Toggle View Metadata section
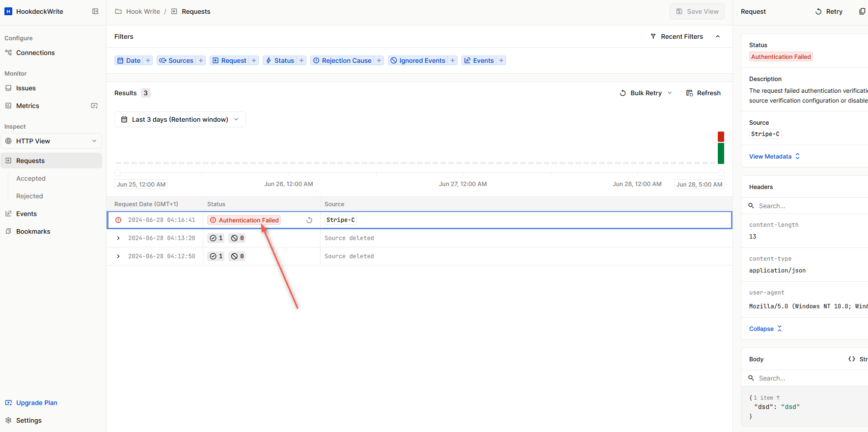Screen dimensions: 868x432 [x=774, y=157]
